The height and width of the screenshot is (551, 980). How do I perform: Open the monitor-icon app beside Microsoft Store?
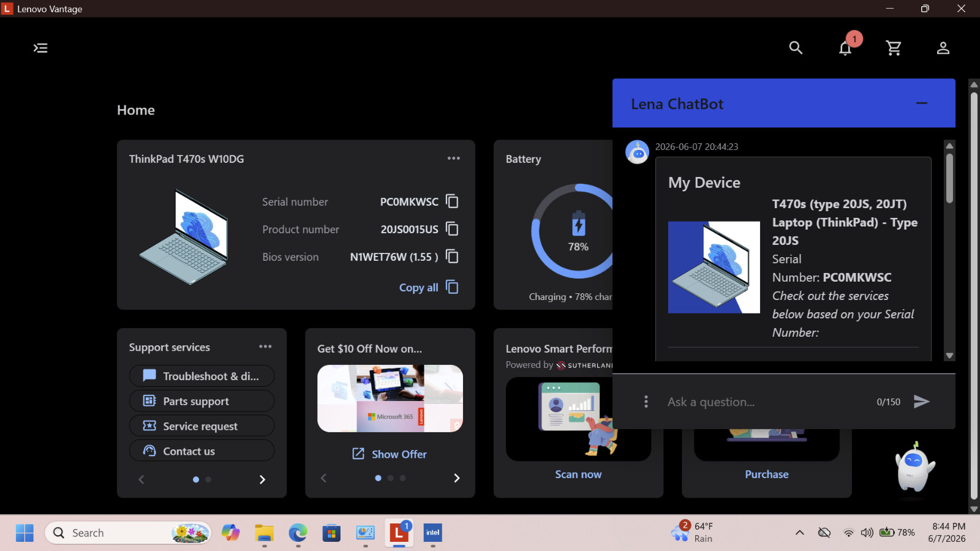click(365, 533)
